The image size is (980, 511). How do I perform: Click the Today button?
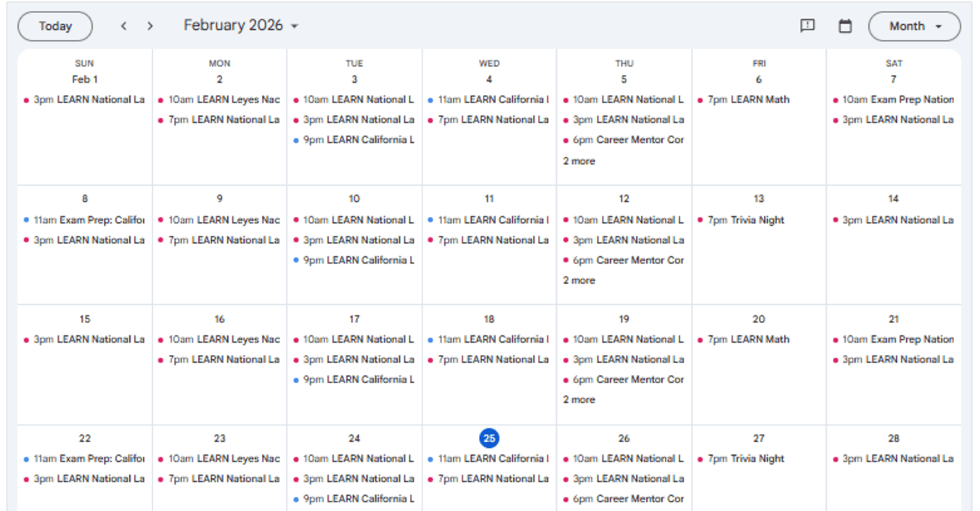55,26
